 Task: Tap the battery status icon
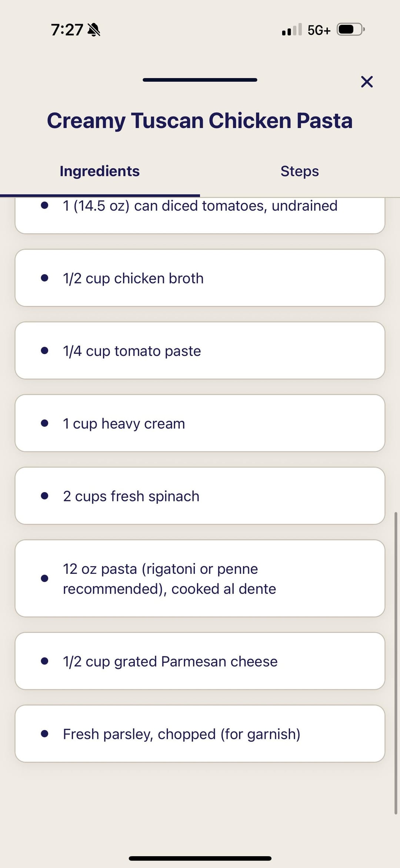tap(350, 30)
